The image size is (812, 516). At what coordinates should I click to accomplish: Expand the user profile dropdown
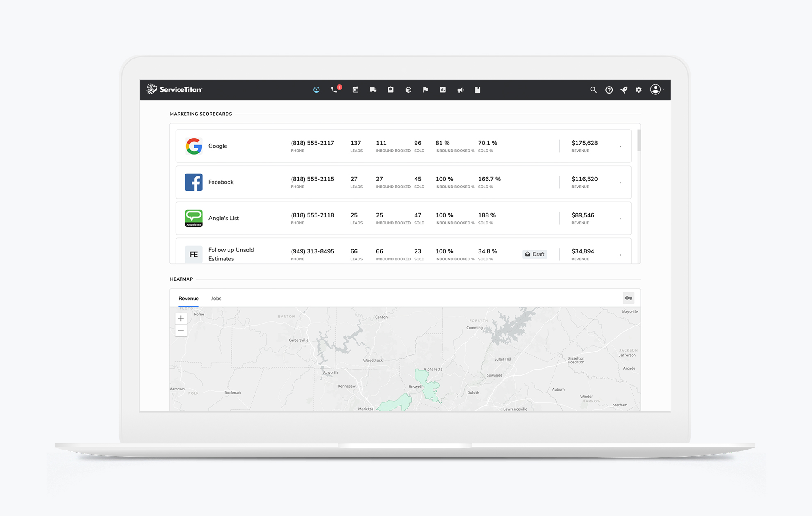pos(657,89)
